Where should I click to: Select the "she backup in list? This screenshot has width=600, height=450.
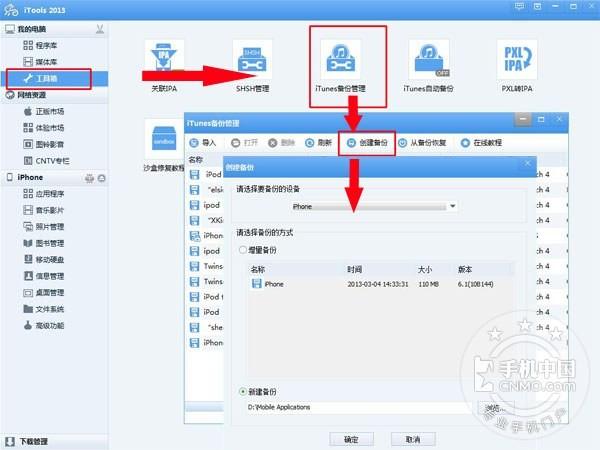(x=207, y=327)
